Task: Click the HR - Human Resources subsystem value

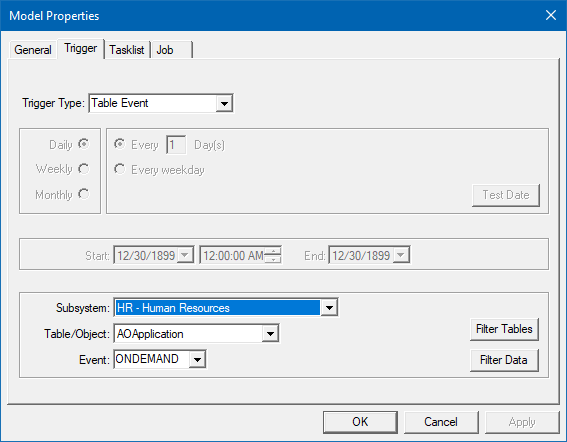Action: (218, 308)
